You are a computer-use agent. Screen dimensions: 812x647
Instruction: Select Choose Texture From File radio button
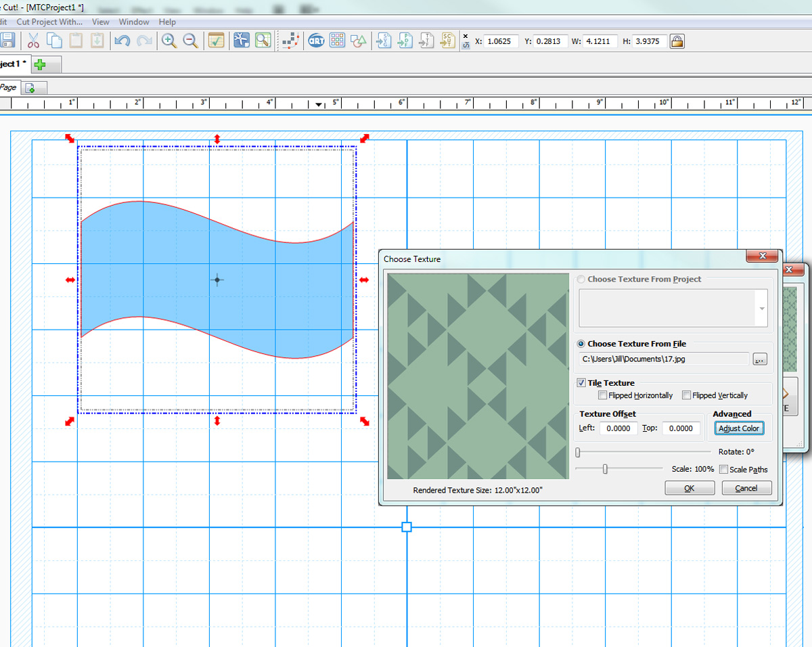coord(581,344)
